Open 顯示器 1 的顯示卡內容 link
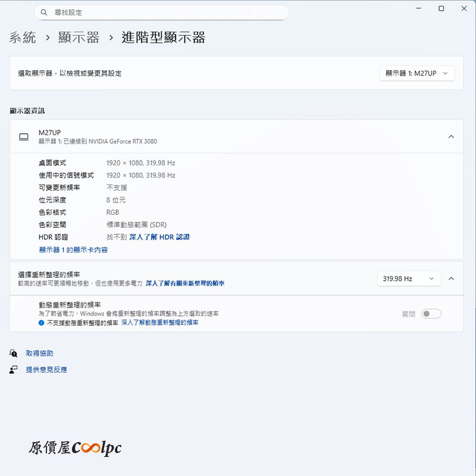The image size is (476, 476). pos(73,250)
